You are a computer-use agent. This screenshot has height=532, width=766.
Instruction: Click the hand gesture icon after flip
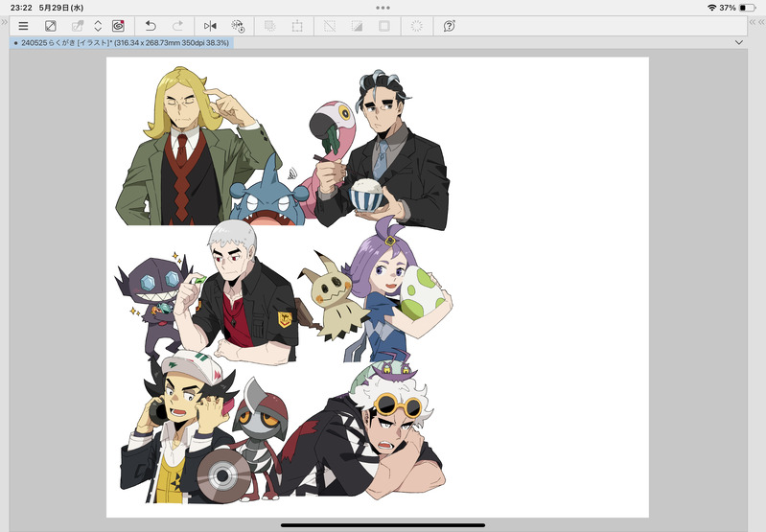click(238, 26)
